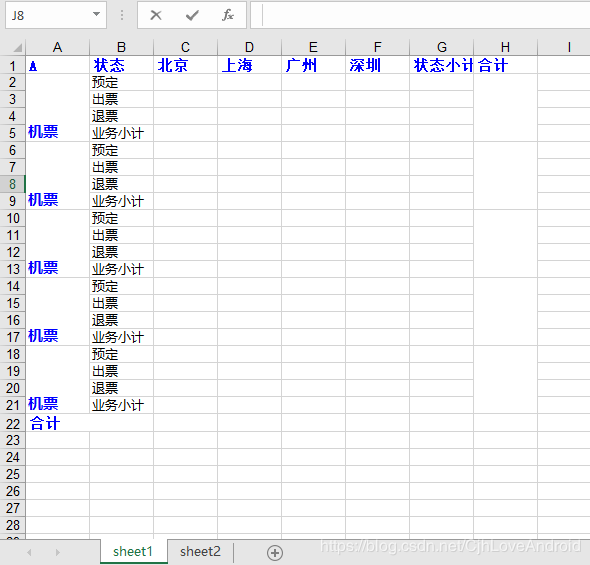The height and width of the screenshot is (565, 590).
Task: Select column C header
Action: pyautogui.click(x=186, y=47)
